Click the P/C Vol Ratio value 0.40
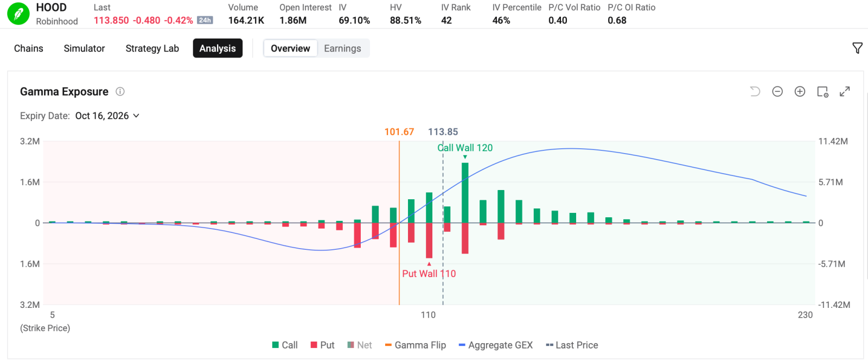This screenshot has width=868, height=360. [x=558, y=20]
